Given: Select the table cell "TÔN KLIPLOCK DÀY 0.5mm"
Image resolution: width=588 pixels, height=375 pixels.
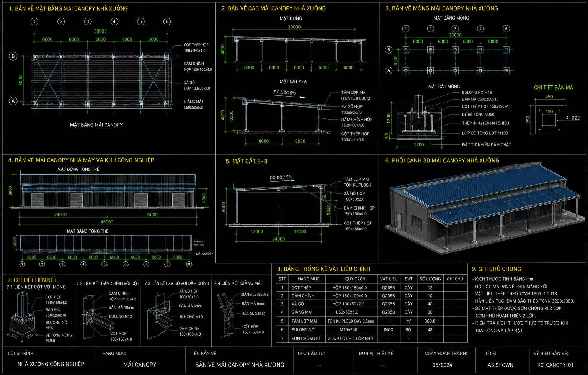Looking at the screenshot, I should [x=351, y=321].
